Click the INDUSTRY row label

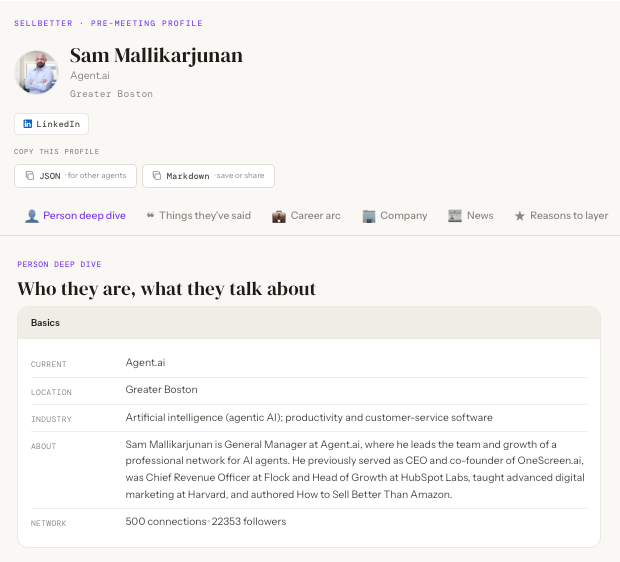click(51, 419)
